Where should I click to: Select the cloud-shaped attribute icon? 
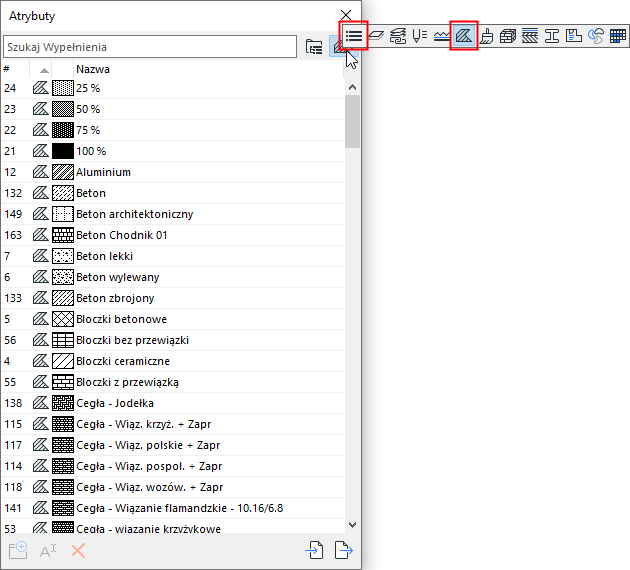coord(595,36)
